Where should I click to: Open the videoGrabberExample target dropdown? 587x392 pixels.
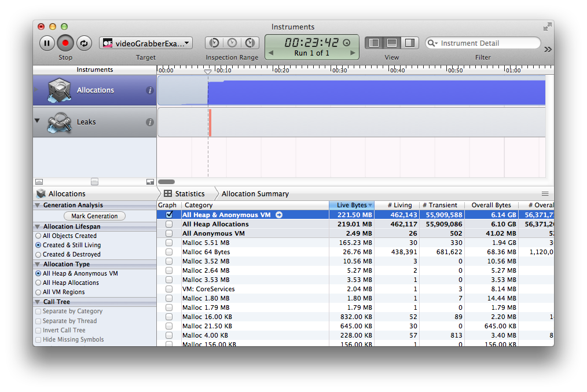146,43
